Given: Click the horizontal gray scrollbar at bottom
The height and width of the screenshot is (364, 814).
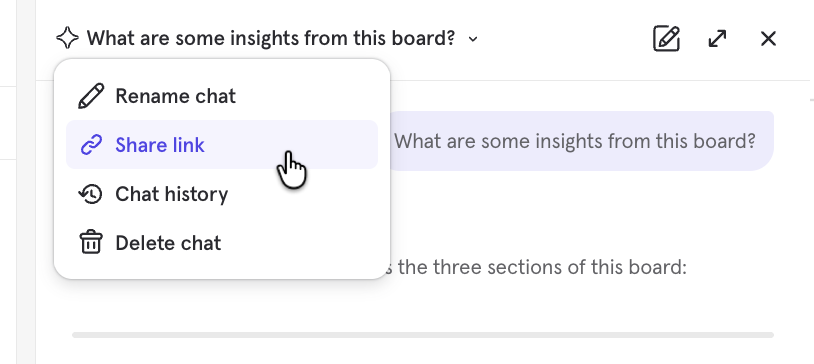Looking at the screenshot, I should (x=423, y=335).
